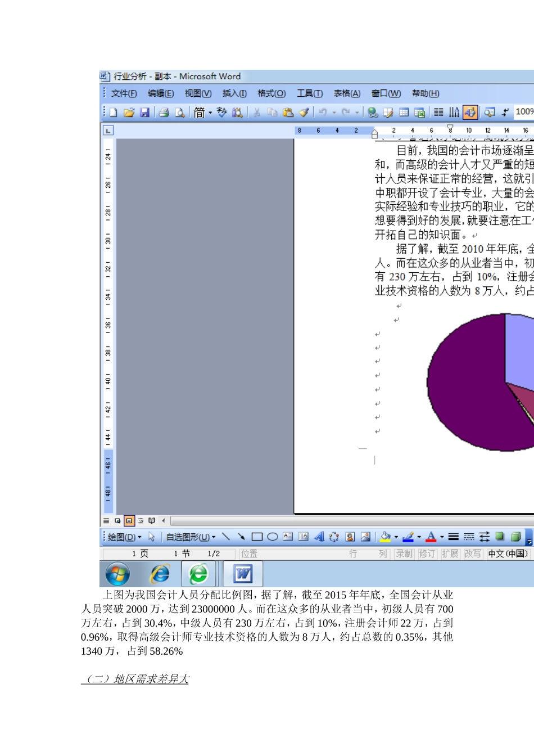Image resolution: width=534 pixels, height=756 pixels.
Task: Select the Arrow drawing tool
Action: pos(241,537)
